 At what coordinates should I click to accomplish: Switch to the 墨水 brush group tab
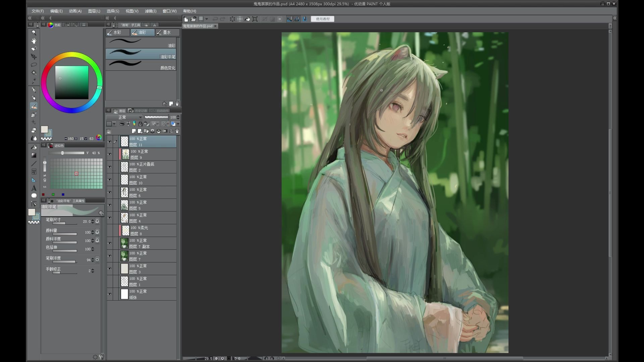[167, 33]
